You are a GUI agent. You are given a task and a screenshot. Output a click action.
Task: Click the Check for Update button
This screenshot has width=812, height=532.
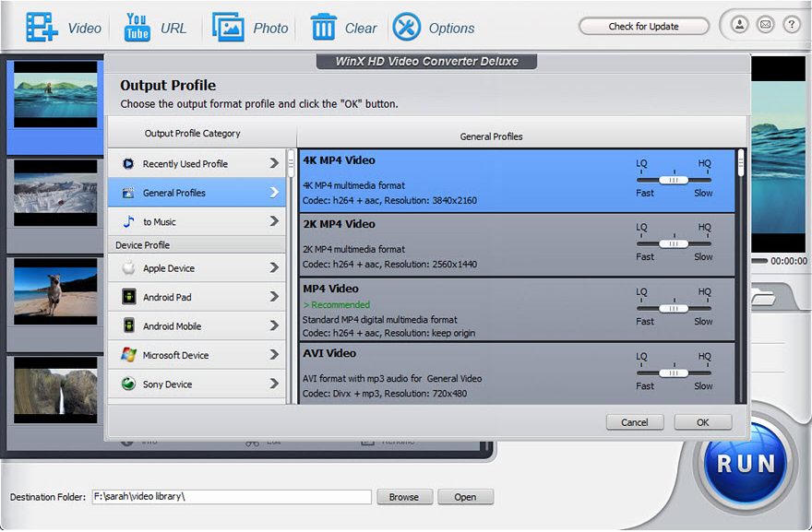pyautogui.click(x=644, y=27)
